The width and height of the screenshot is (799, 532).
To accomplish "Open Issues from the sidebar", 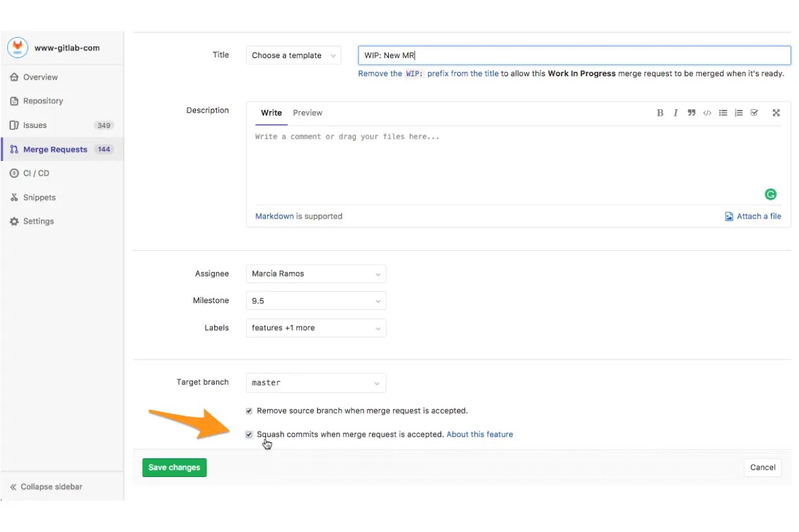I will [x=36, y=125].
